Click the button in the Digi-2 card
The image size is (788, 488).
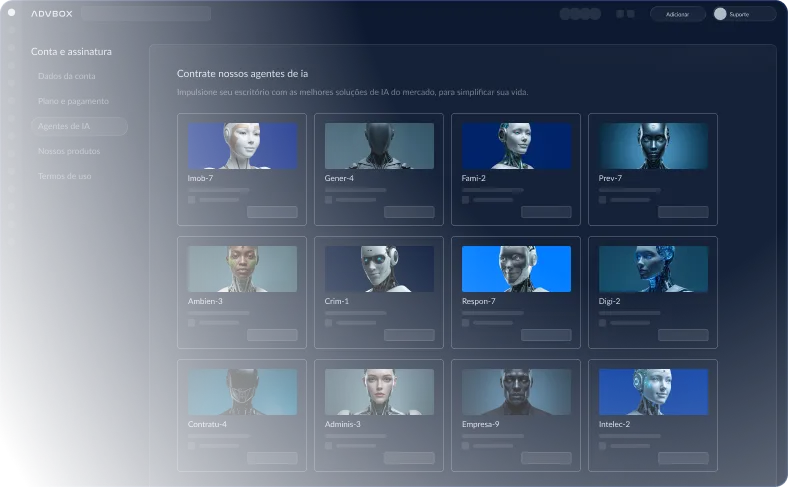pyautogui.click(x=683, y=335)
